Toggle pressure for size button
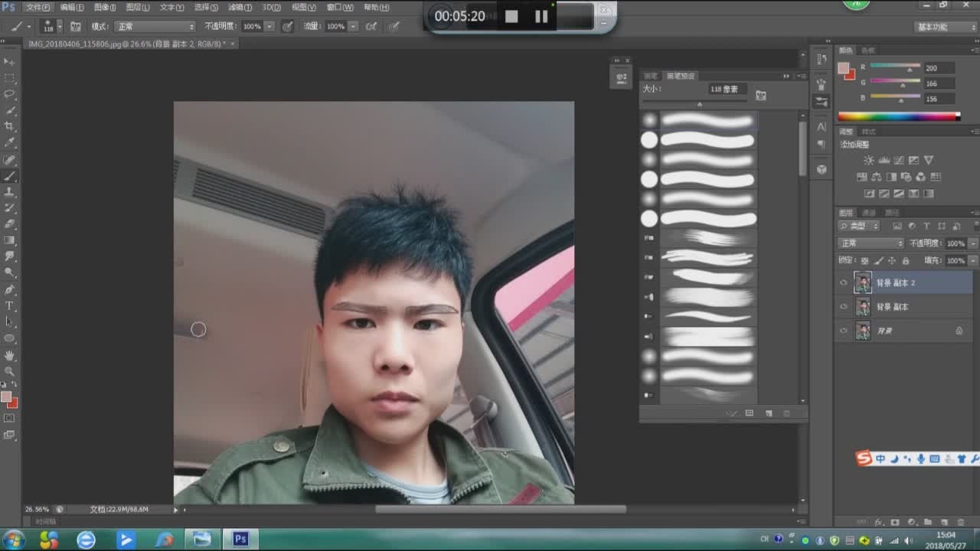 tap(394, 26)
